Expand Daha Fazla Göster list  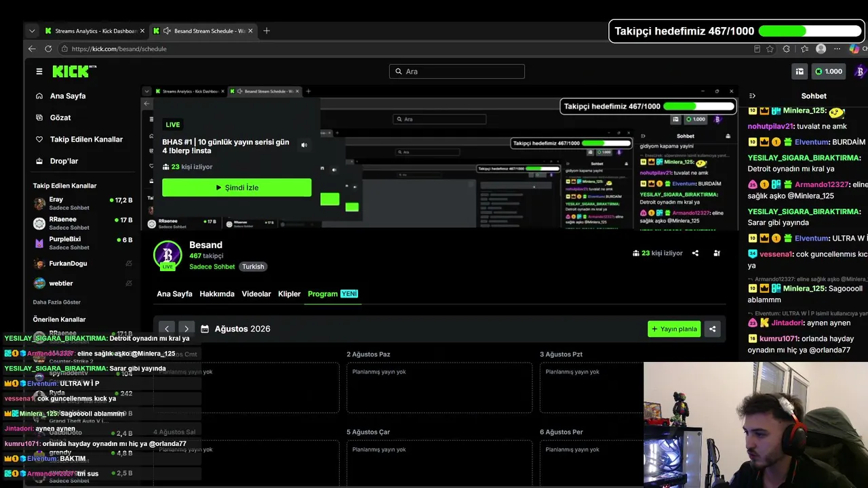57,302
